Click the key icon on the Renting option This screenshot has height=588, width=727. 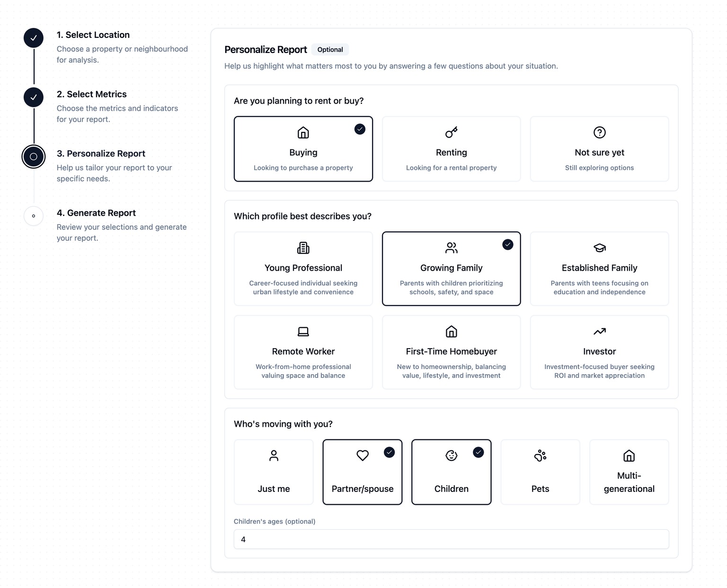(451, 132)
